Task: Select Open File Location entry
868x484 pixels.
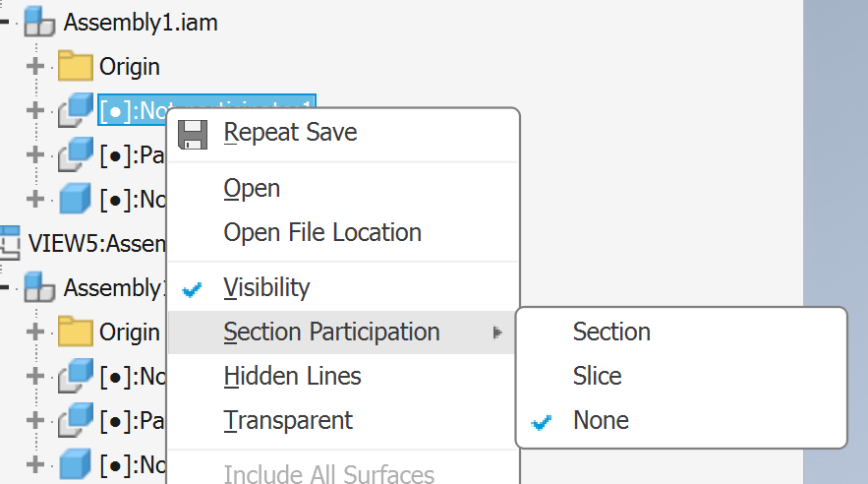Action: (322, 233)
